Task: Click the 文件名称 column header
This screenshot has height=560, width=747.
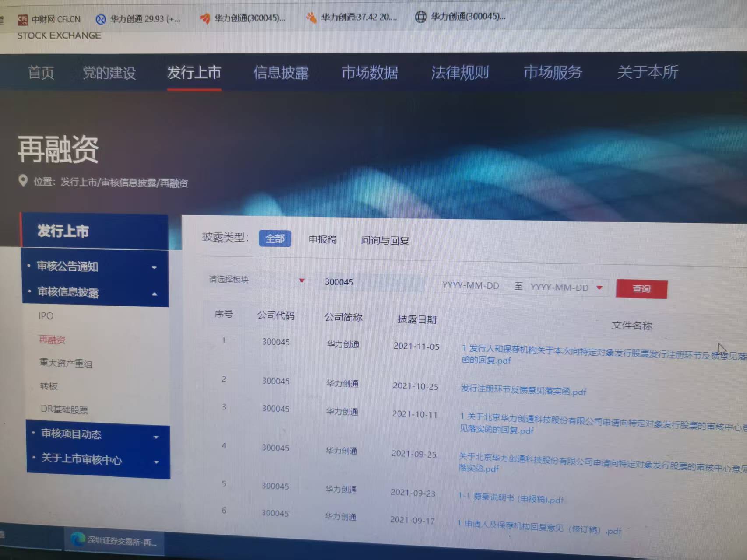Action: click(x=632, y=325)
